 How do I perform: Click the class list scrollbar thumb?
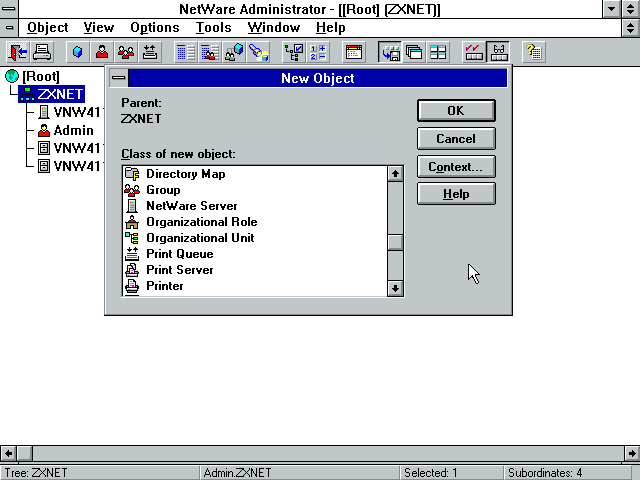point(395,242)
